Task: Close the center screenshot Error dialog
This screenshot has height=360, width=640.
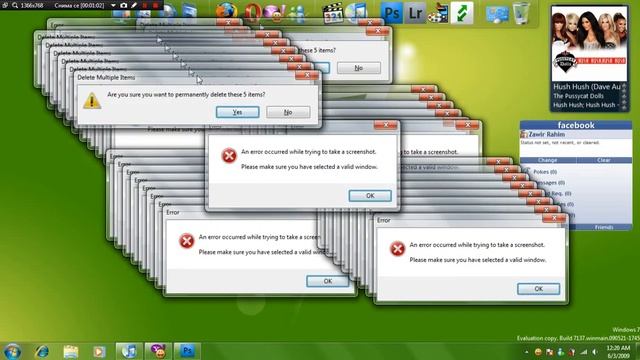Action: click(x=386, y=125)
